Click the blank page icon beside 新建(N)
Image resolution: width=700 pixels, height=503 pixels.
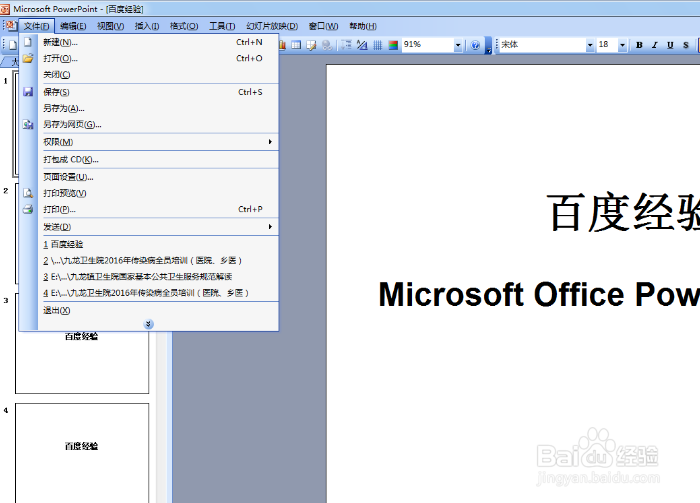coord(28,42)
